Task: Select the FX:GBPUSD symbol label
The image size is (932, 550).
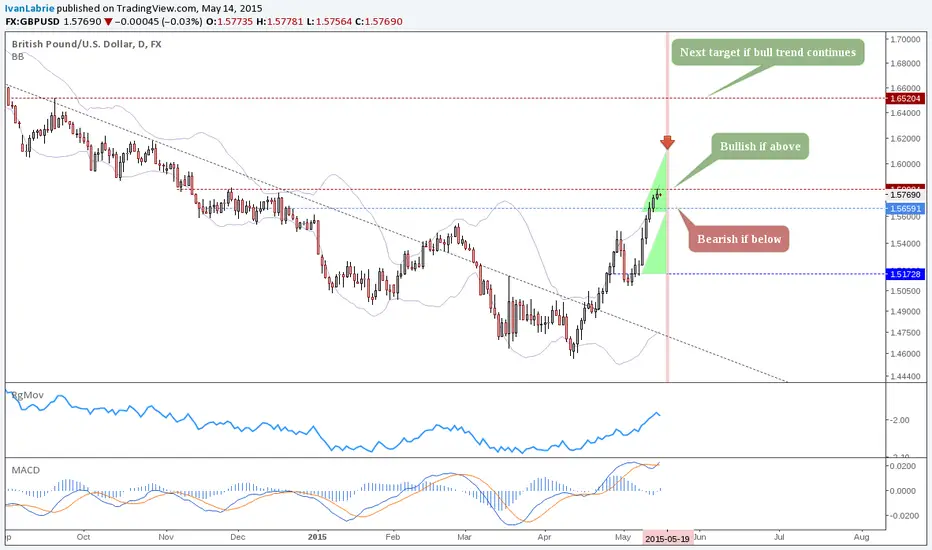Action: coord(33,21)
